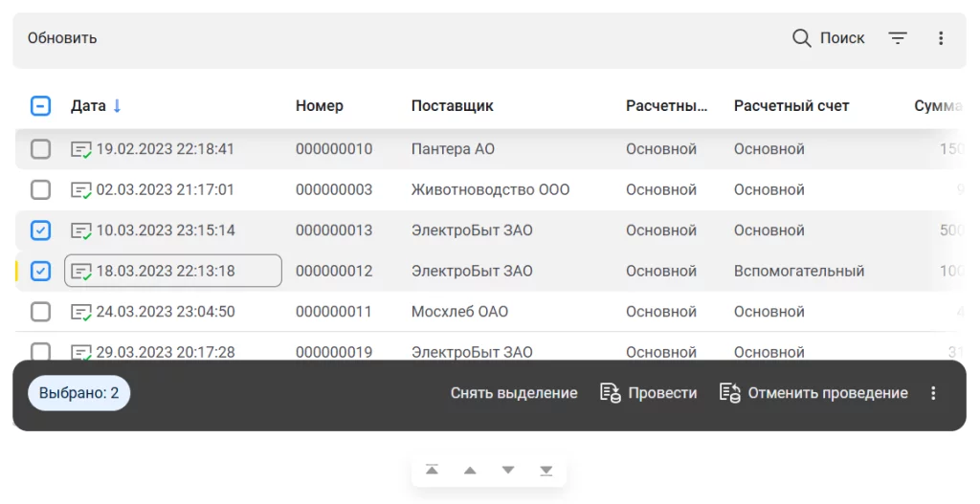Image resolution: width=980 pixels, height=504 pixels.
Task: Click the Обновить button
Action: pos(62,38)
